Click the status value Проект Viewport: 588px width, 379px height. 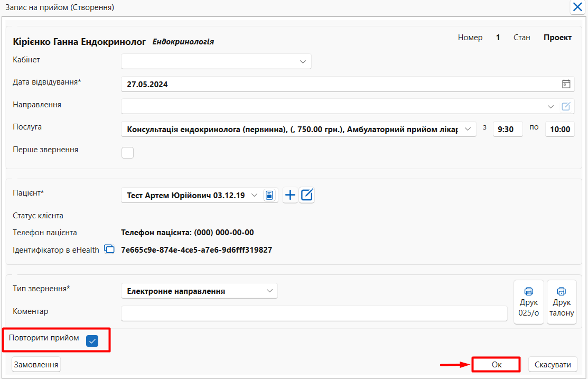pos(558,38)
